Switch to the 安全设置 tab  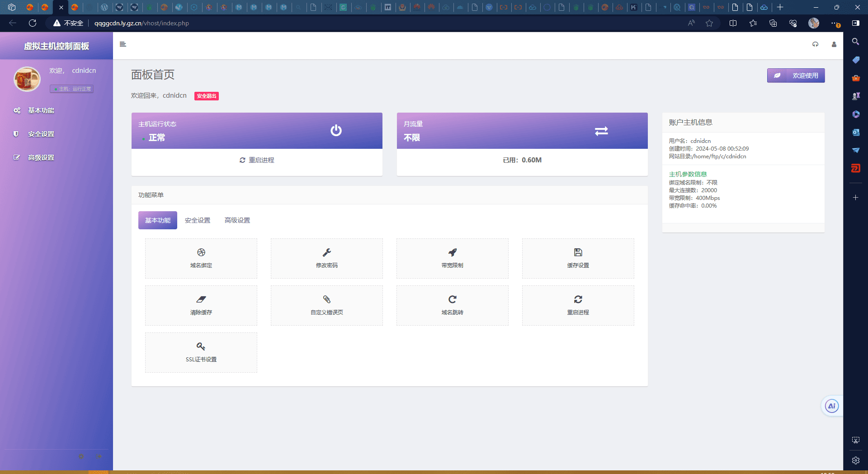click(198, 220)
